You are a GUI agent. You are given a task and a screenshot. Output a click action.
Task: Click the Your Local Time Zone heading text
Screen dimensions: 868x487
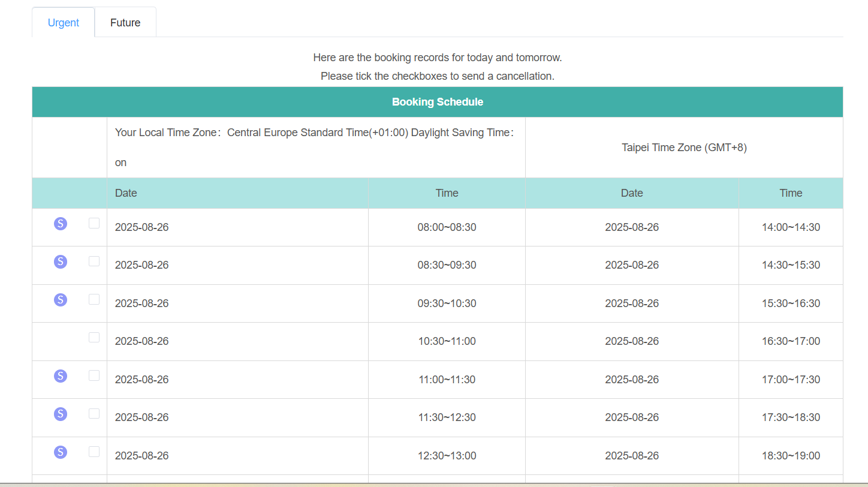pos(315,148)
